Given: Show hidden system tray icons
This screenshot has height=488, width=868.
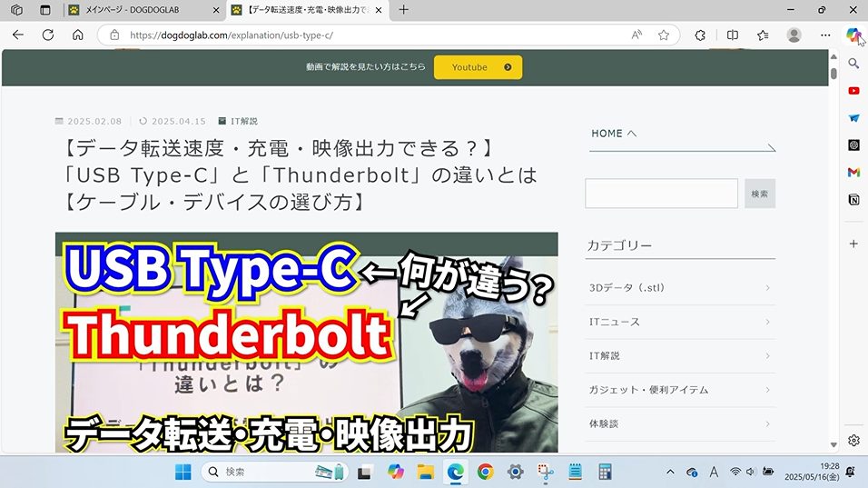Looking at the screenshot, I should [670, 472].
